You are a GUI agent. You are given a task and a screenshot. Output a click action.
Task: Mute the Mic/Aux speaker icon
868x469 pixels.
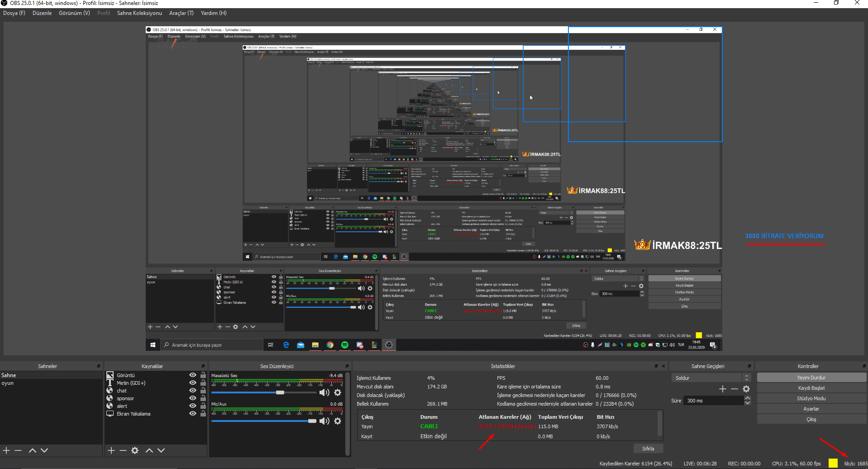[324, 421]
